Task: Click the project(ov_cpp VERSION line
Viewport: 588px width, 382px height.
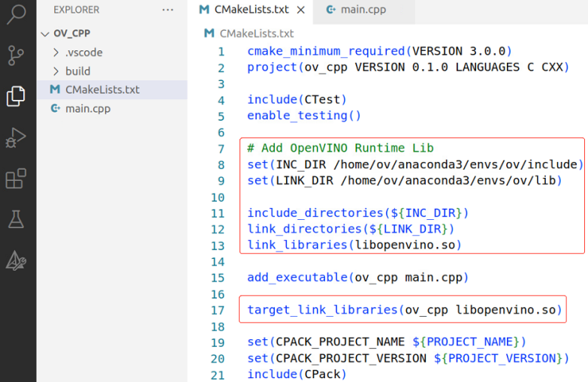Action: [409, 67]
